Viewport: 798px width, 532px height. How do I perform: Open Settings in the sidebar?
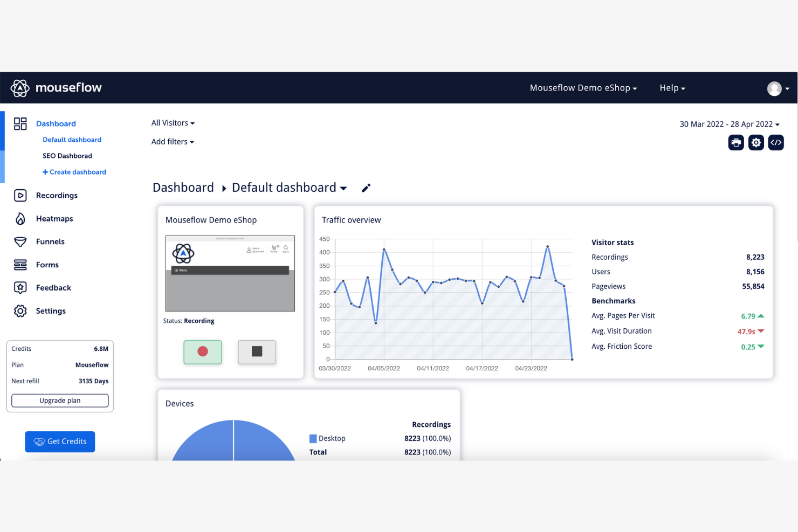tap(51, 311)
